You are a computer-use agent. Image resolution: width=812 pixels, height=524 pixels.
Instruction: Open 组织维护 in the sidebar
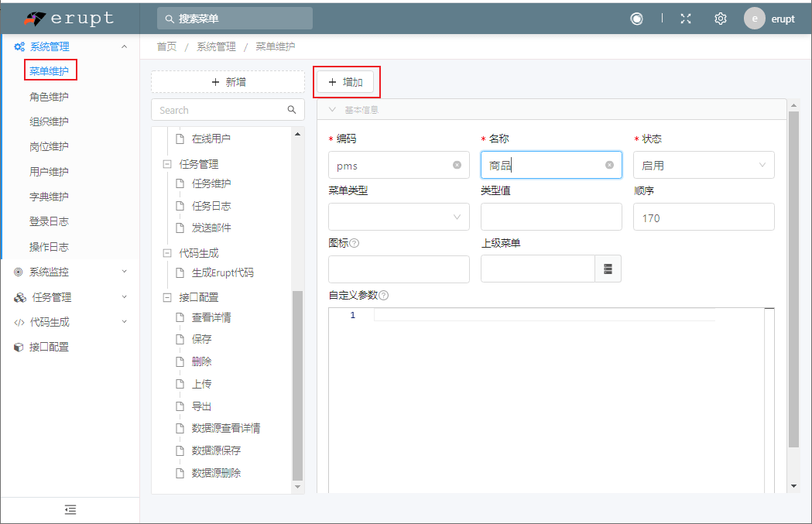click(49, 122)
